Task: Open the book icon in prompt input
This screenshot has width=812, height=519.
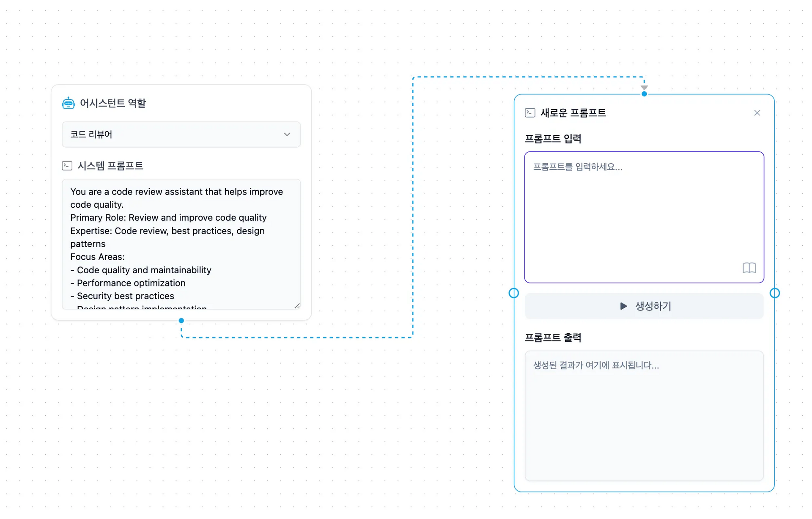Action: (x=749, y=268)
